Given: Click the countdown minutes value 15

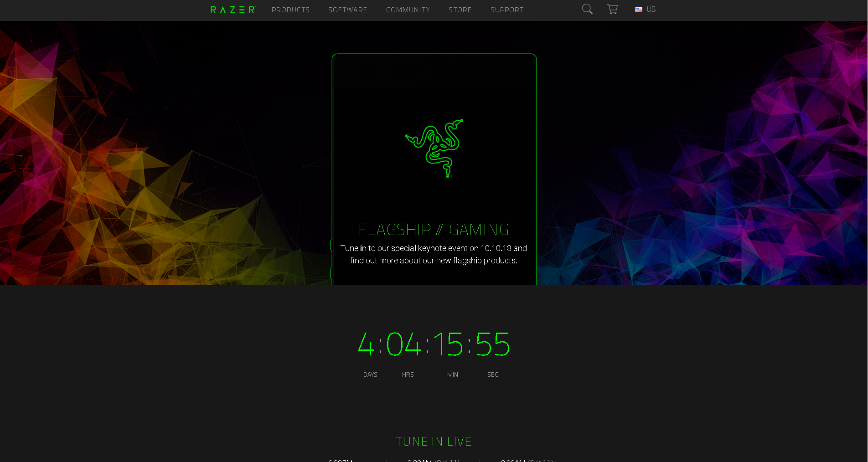Looking at the screenshot, I should pyautogui.click(x=448, y=344).
